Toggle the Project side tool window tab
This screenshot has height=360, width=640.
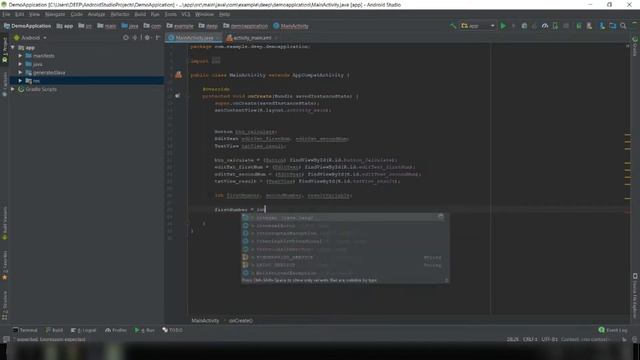click(4, 49)
